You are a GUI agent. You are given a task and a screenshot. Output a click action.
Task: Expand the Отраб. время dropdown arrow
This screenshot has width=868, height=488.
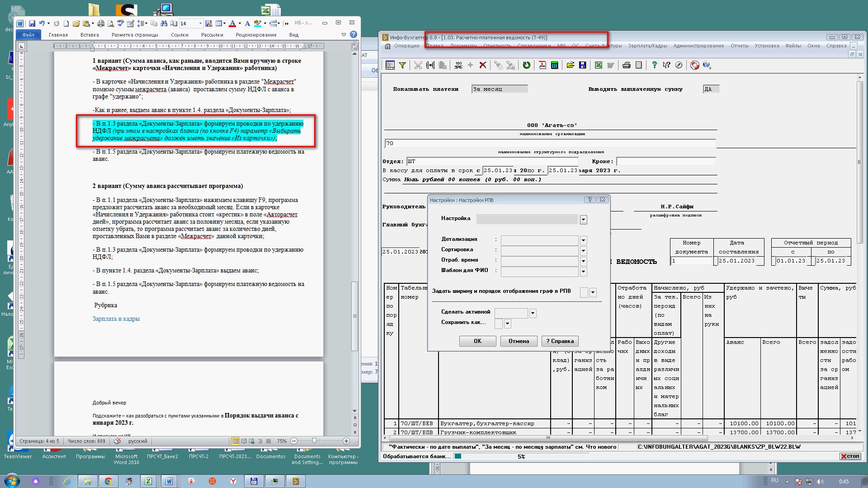coord(584,261)
